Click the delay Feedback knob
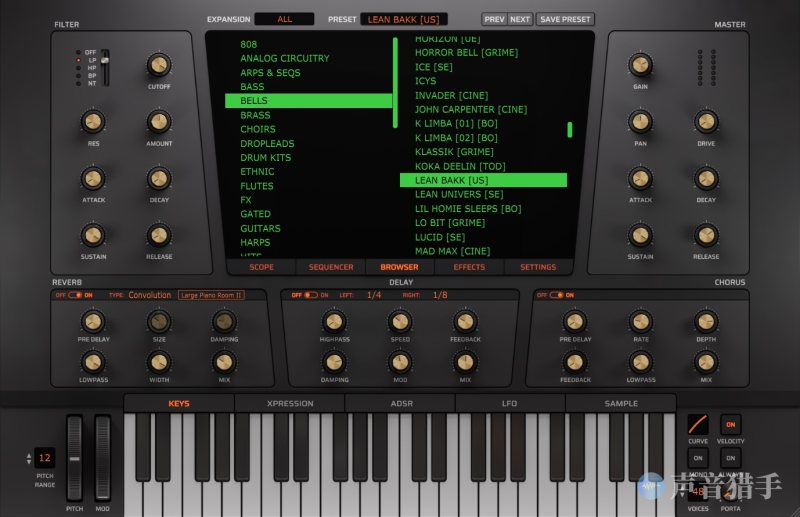This screenshot has height=517, width=800. pos(465,321)
